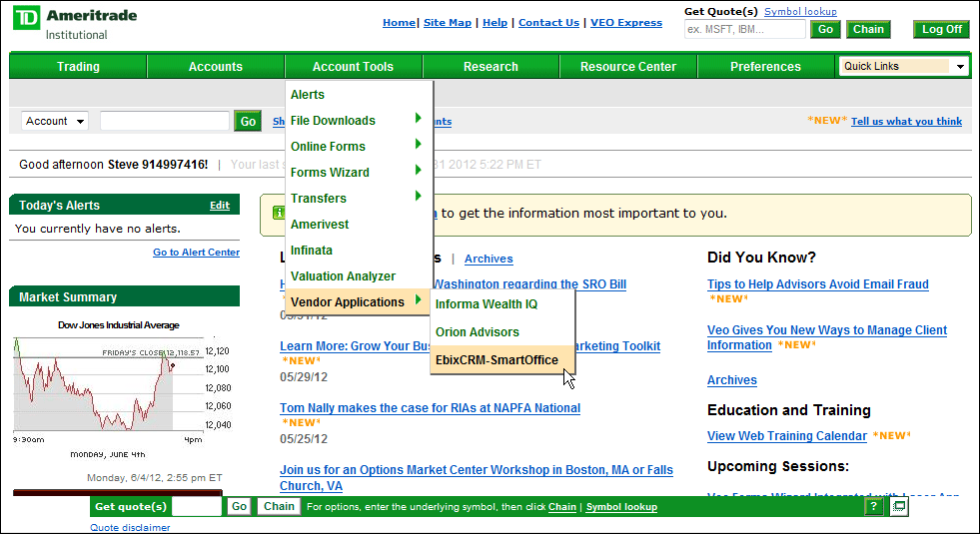Screen dimensions: 980x534
Task: Expand Vendor Applications submenu
Action: pyautogui.click(x=359, y=301)
